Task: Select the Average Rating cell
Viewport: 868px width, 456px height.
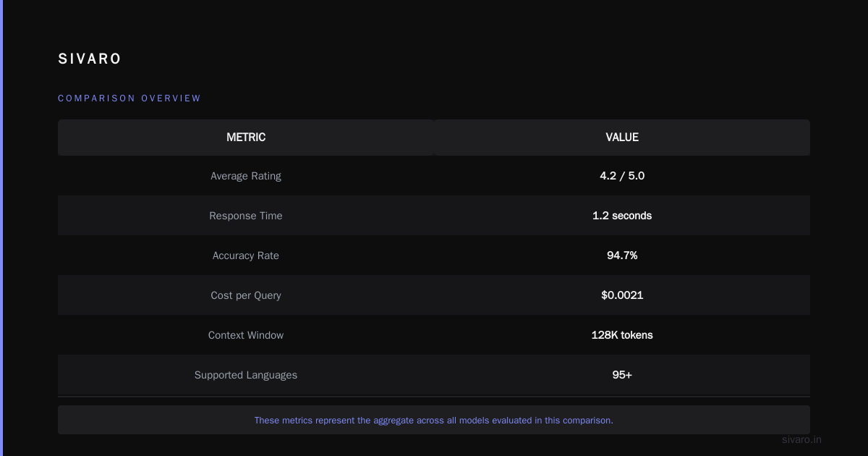Action: click(246, 176)
